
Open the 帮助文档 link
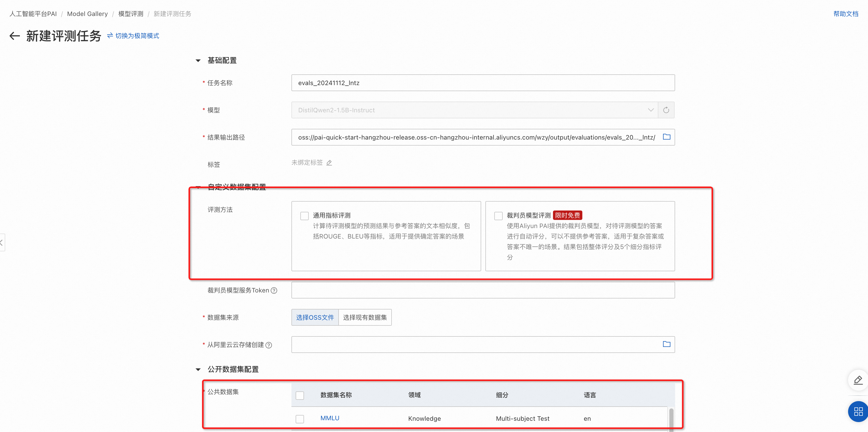pyautogui.click(x=845, y=14)
